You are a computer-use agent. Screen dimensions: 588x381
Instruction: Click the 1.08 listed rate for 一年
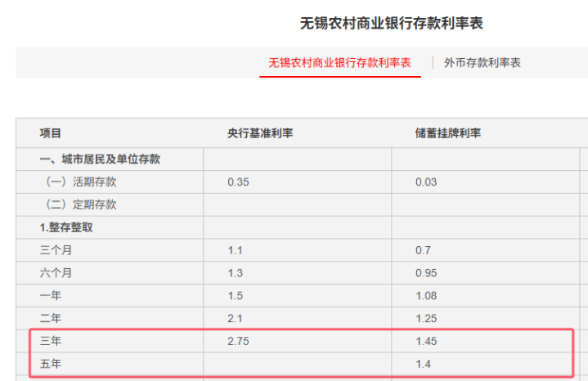point(426,295)
